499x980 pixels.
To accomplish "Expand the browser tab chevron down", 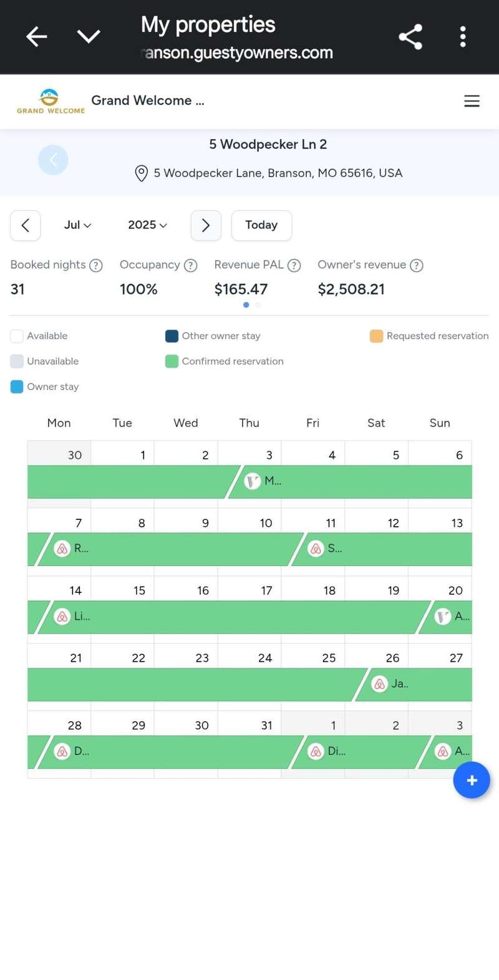I will coord(89,37).
